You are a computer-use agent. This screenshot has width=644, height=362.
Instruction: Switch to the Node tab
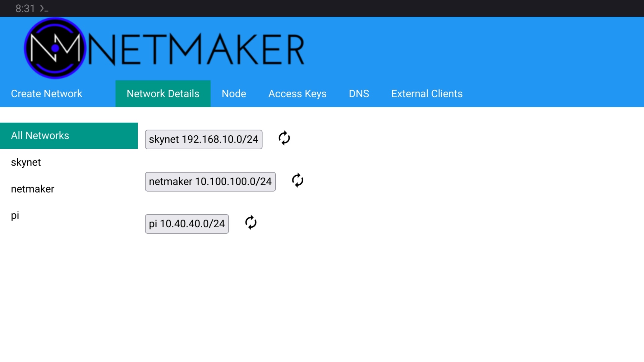(x=234, y=93)
